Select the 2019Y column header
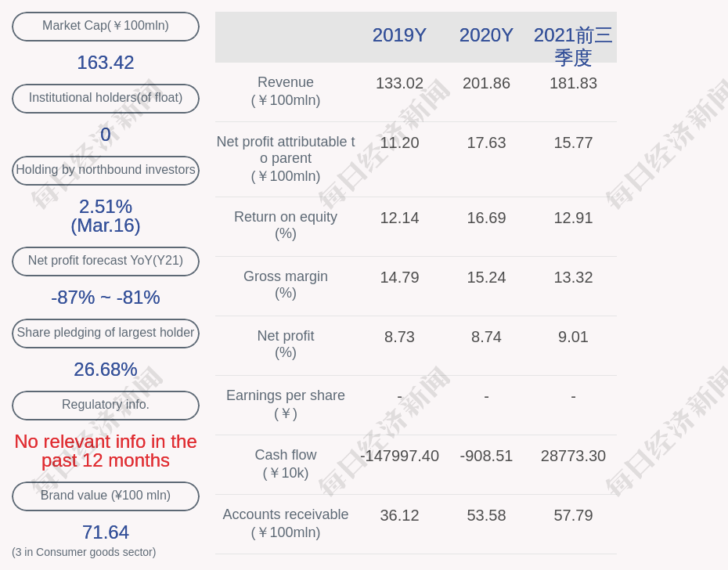This screenshot has height=570, width=728. pos(399,35)
